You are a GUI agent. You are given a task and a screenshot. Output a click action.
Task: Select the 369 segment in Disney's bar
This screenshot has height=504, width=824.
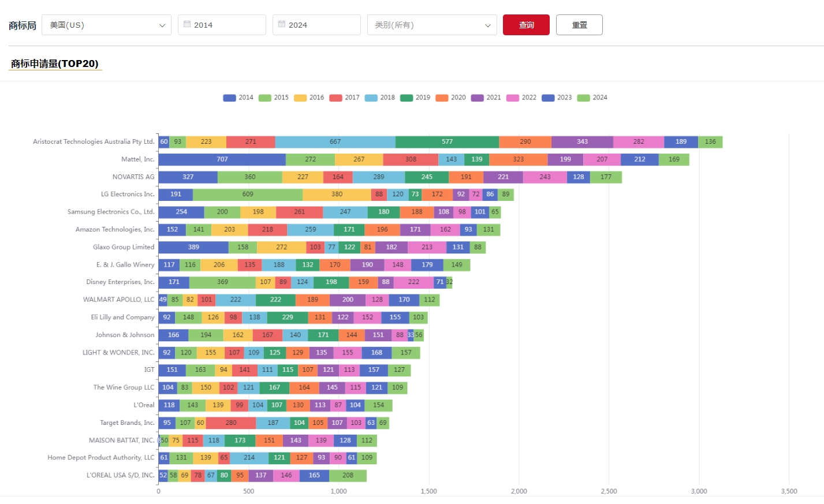coord(222,282)
